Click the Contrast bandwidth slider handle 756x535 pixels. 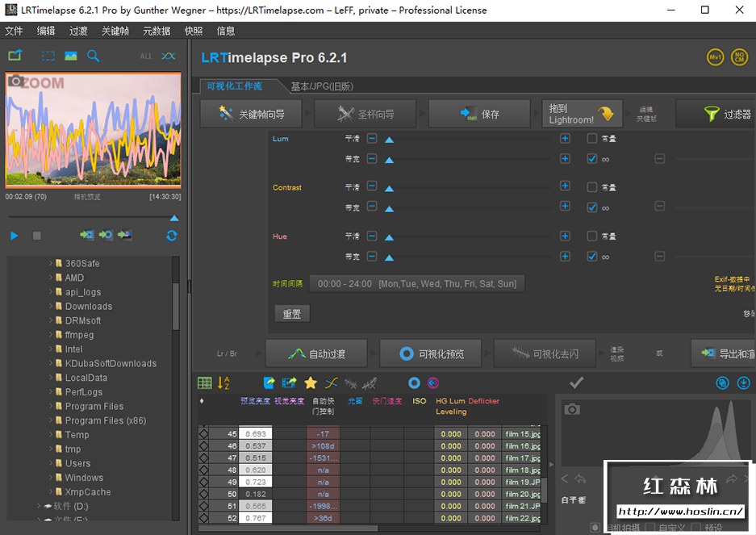pyautogui.click(x=389, y=209)
